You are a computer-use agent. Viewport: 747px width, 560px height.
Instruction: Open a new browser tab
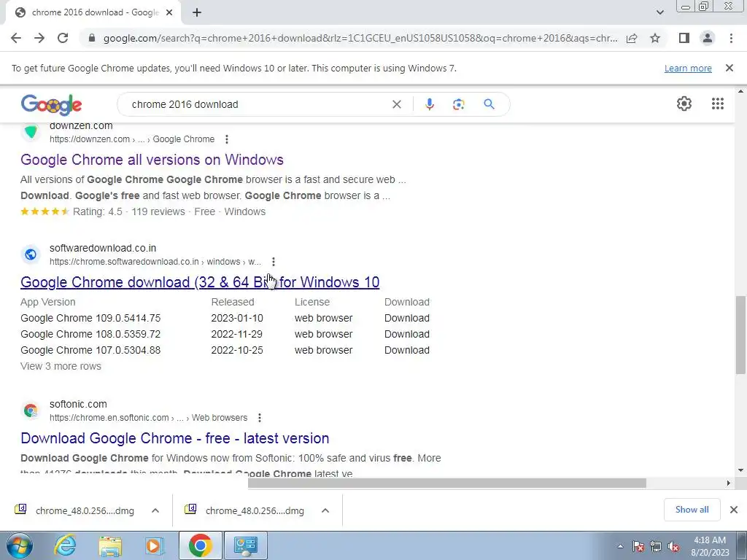tap(197, 12)
